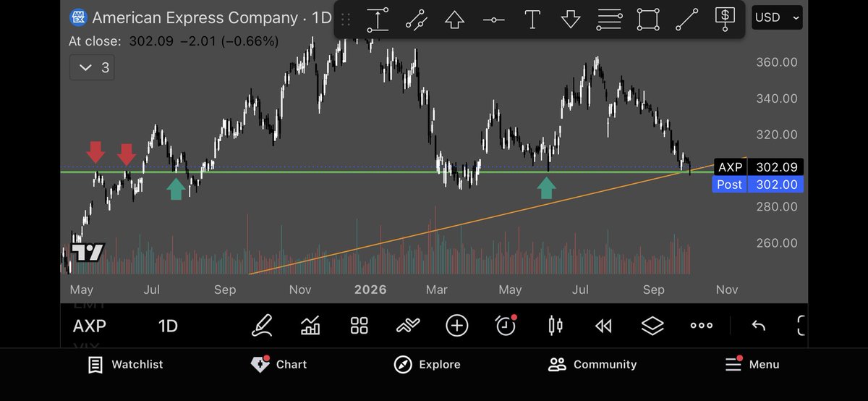The width and height of the screenshot is (868, 401).
Task: Open the pencil drawing tools panel
Action: coord(262,326)
